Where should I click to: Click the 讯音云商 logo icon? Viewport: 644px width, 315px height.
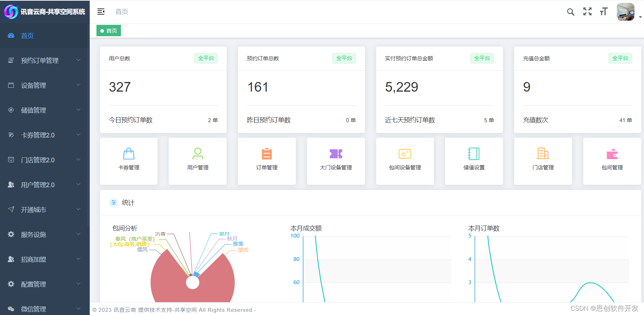(x=11, y=12)
